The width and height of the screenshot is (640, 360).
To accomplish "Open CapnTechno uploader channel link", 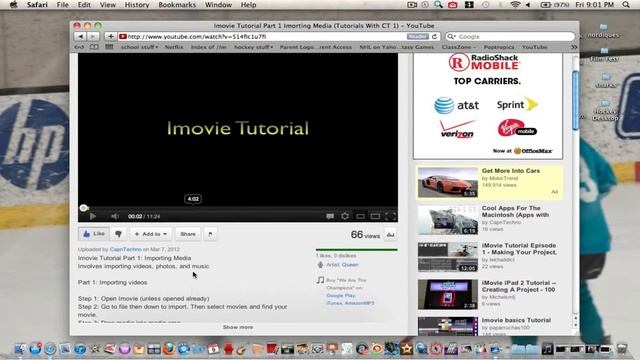I will click(125, 249).
